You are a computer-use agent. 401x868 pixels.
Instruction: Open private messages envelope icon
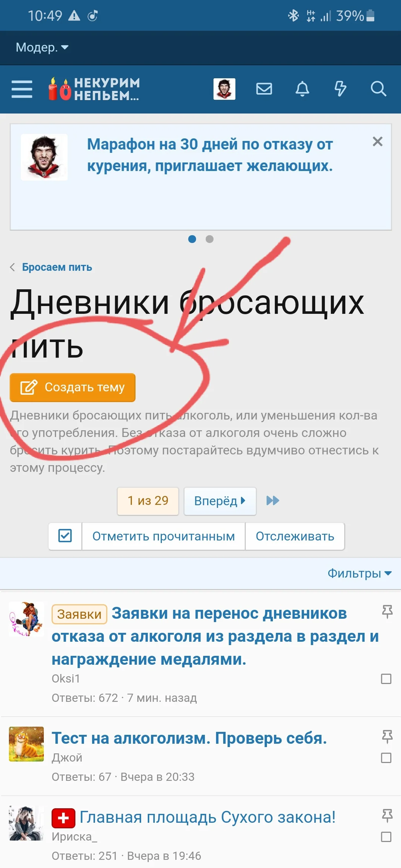click(264, 89)
